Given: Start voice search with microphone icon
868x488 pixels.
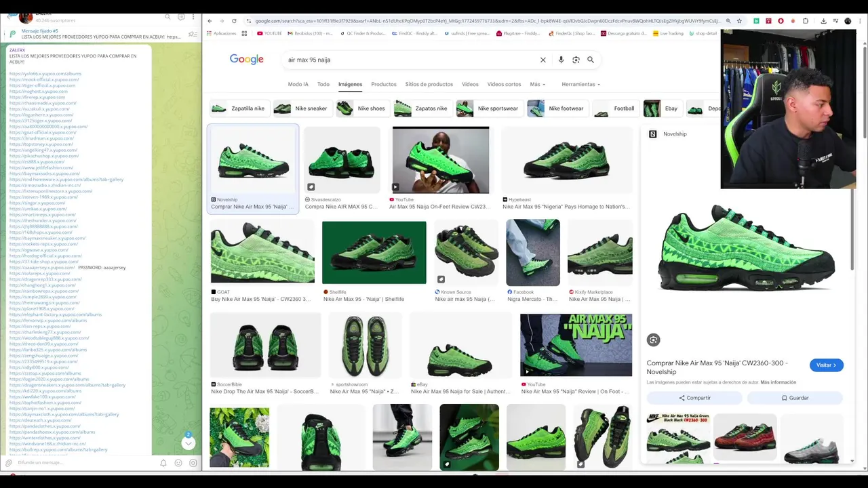Looking at the screenshot, I should [561, 60].
